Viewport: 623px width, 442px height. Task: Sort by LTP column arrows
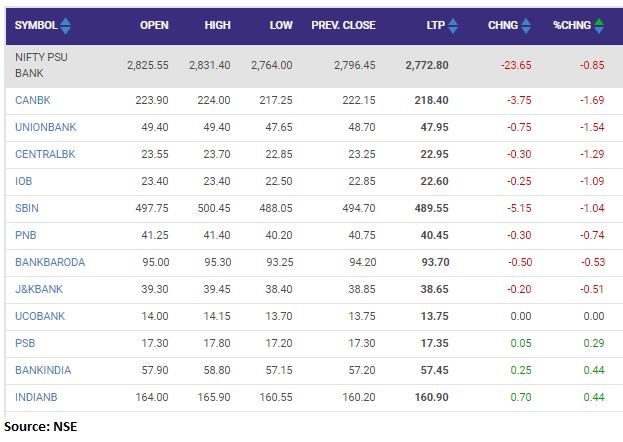(x=454, y=25)
